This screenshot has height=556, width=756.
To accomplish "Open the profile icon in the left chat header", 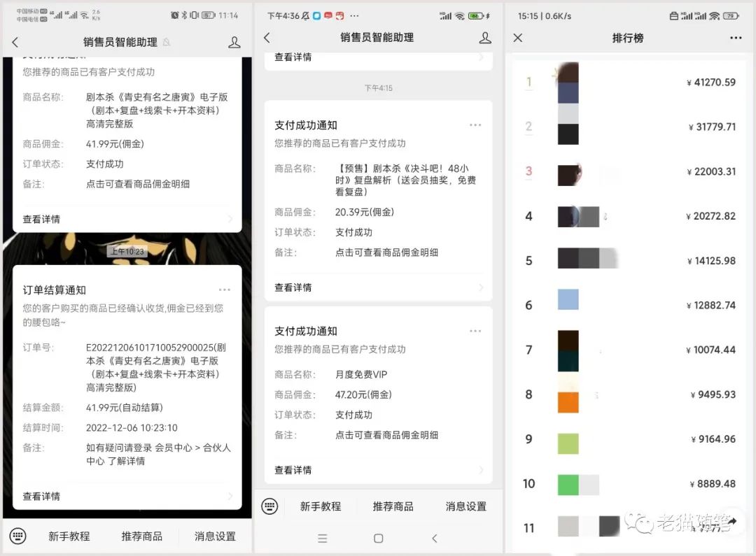I will tap(234, 43).
